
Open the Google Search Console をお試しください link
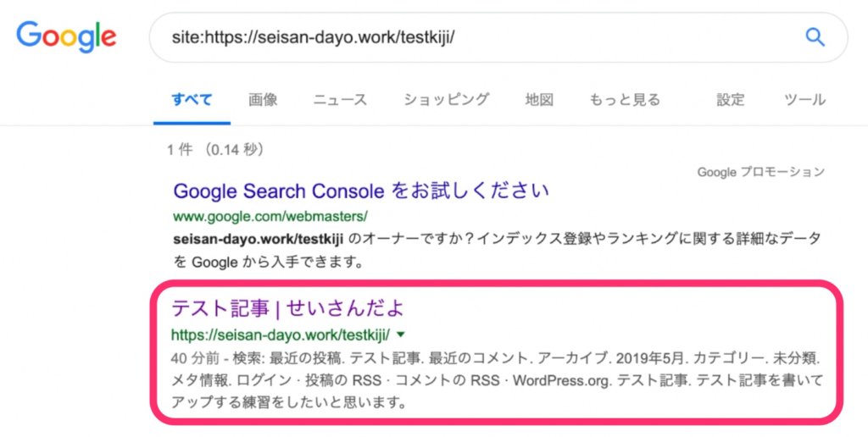(361, 190)
